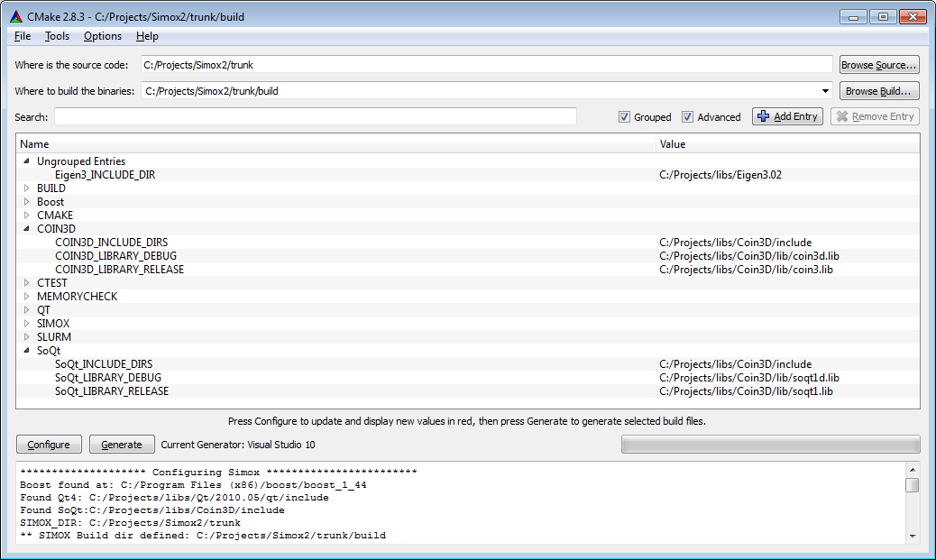Click value C:/Projects/libs/Coin3D/lib/coin3.lib

746,270
